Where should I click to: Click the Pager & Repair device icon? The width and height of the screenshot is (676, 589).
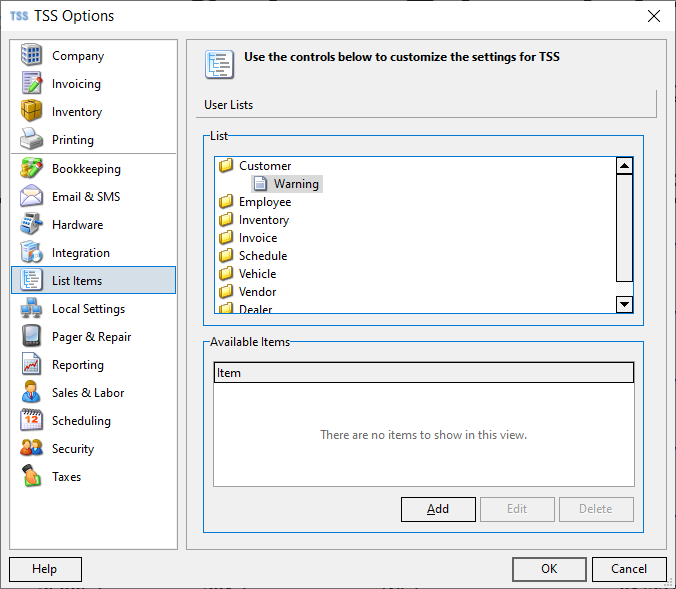coord(31,336)
